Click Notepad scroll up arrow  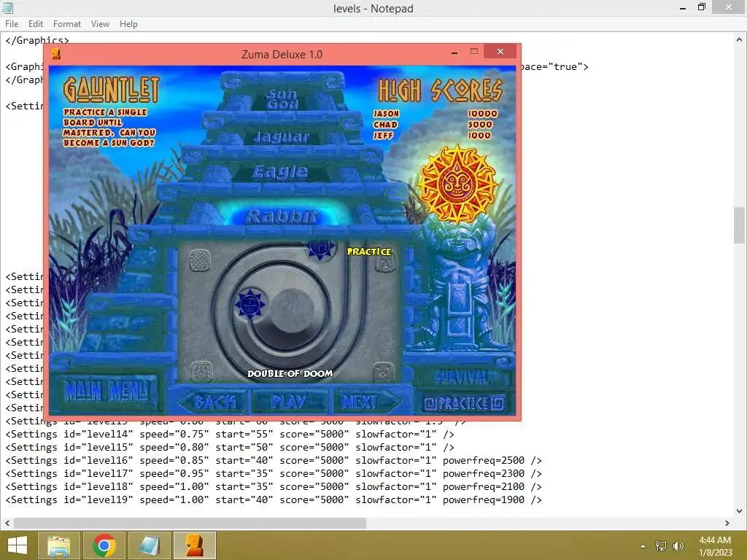pos(740,40)
